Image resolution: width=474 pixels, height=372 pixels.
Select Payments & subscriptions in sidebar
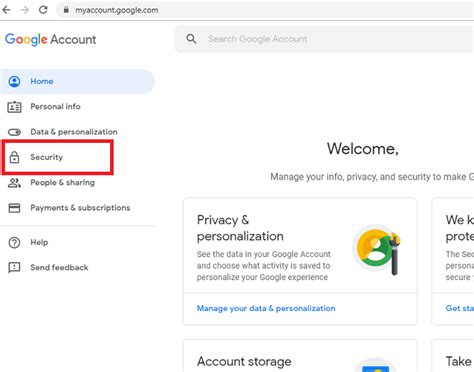(x=80, y=208)
